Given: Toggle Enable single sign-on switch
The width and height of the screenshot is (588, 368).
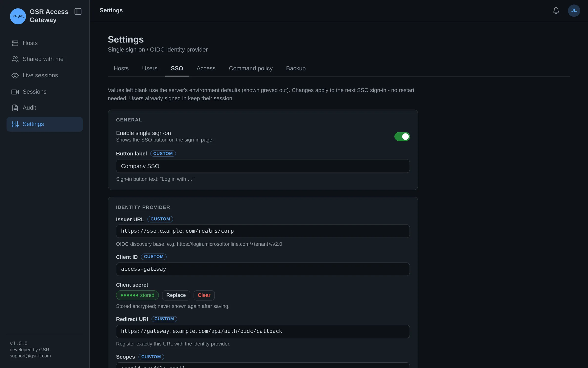Looking at the screenshot, I should pos(402,136).
